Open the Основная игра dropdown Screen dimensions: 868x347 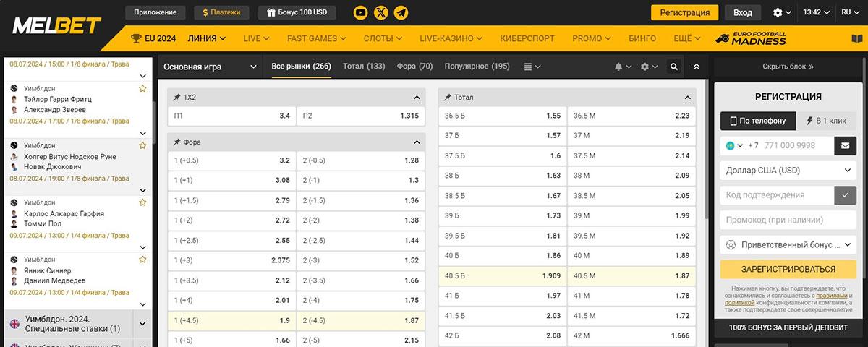(x=210, y=67)
